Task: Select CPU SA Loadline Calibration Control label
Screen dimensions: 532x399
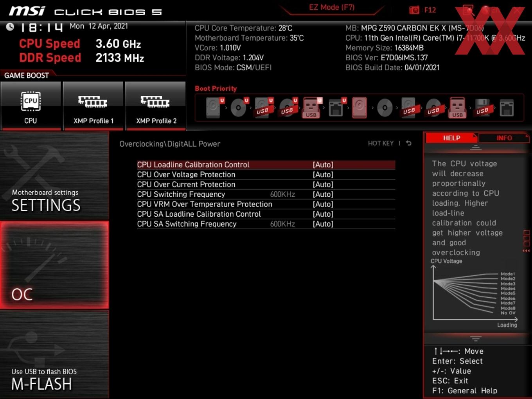Action: [x=199, y=214]
